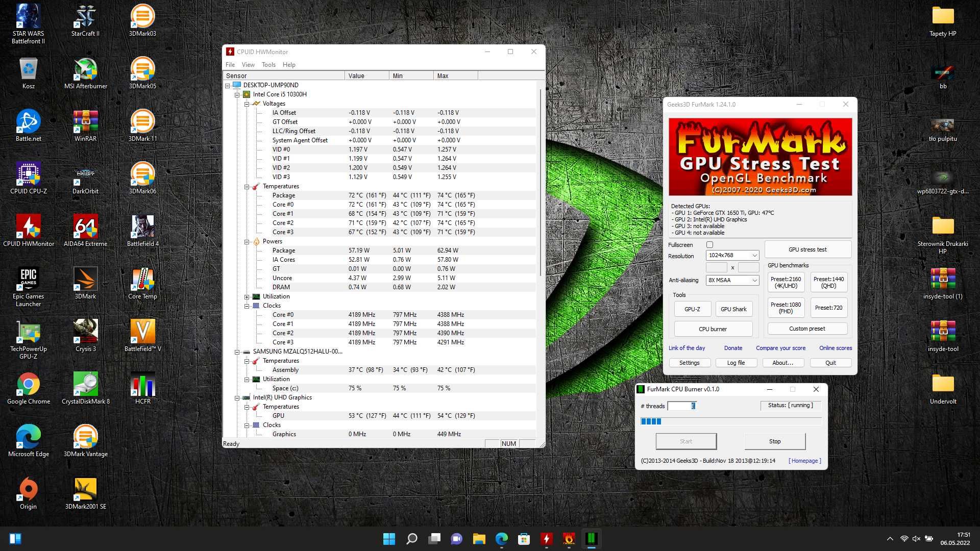
Task: Click the FurMark icon in the taskbar
Action: (569, 539)
